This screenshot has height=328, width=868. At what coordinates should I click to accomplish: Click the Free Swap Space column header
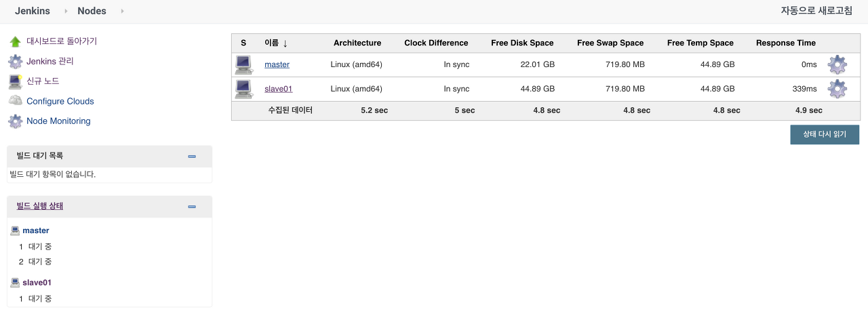pyautogui.click(x=610, y=43)
